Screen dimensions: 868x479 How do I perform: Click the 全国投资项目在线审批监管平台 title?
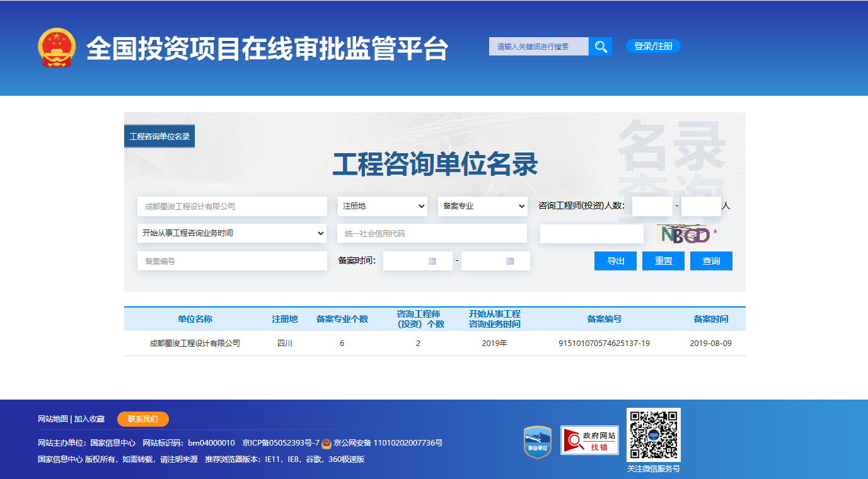[x=267, y=49]
